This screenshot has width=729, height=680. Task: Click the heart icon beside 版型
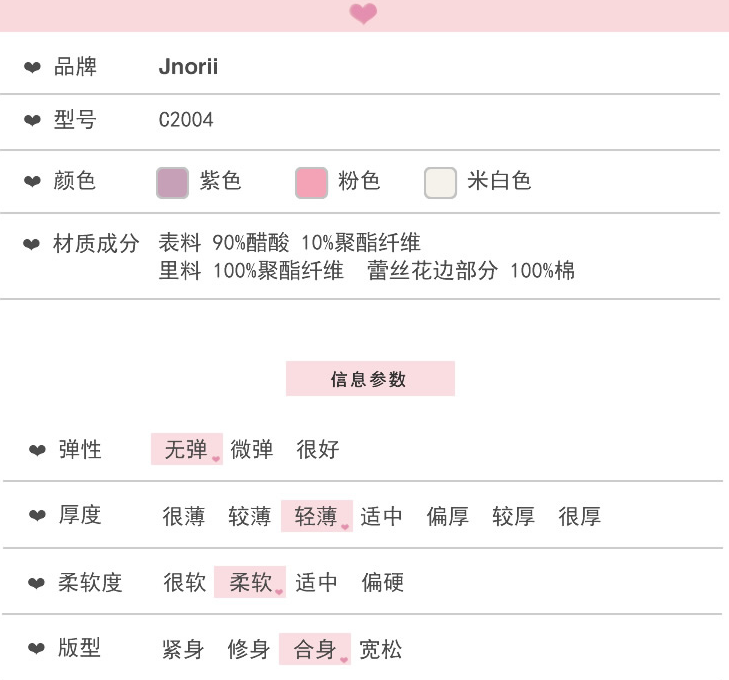point(37,649)
